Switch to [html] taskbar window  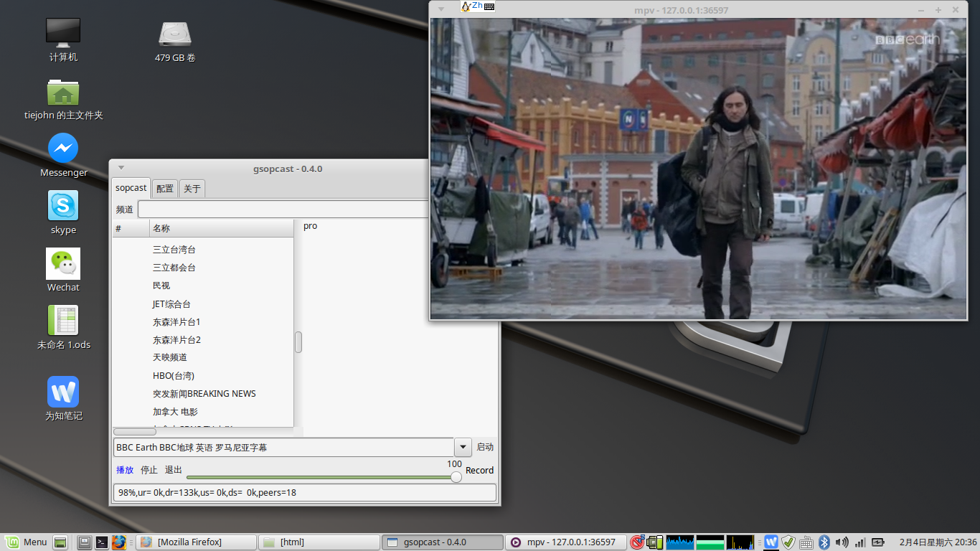(x=319, y=542)
